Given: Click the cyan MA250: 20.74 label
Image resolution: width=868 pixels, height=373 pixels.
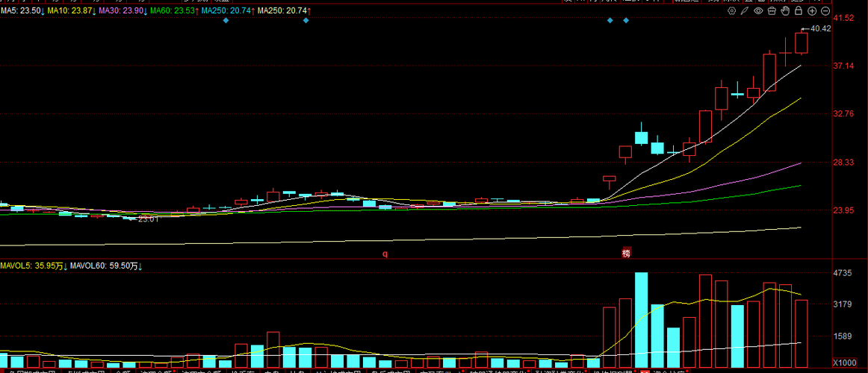Looking at the screenshot, I should click(x=228, y=11).
